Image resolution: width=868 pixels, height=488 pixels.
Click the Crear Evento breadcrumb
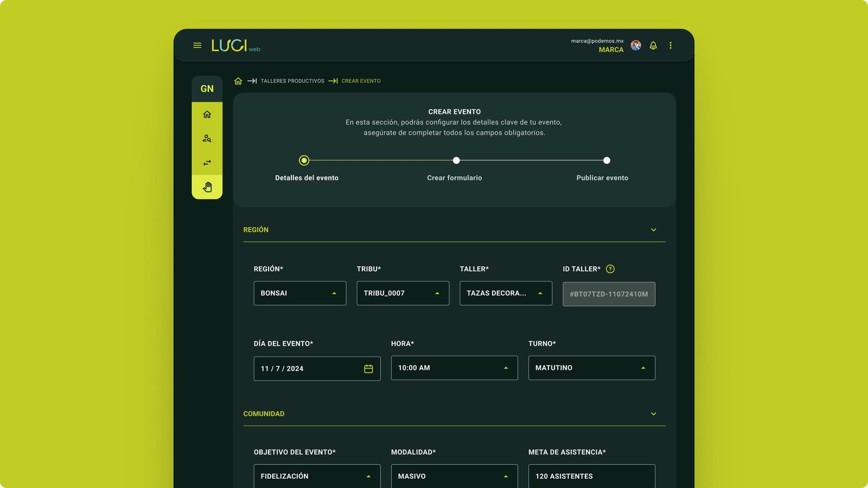[361, 81]
